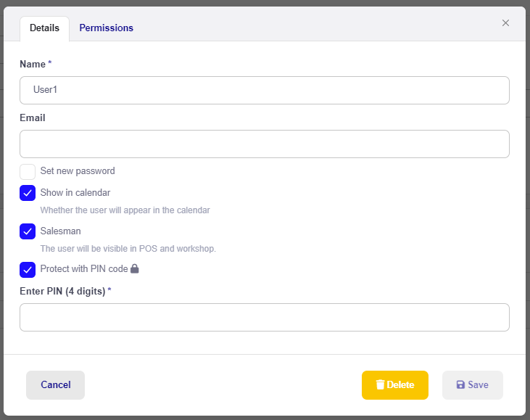
Task: Click the Save button text
Action: point(478,384)
